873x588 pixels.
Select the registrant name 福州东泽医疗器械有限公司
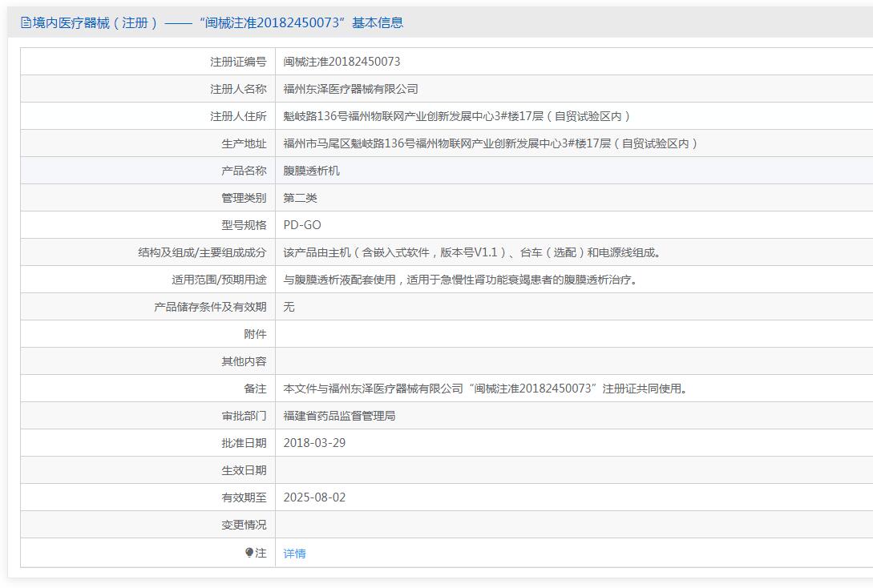[350, 89]
